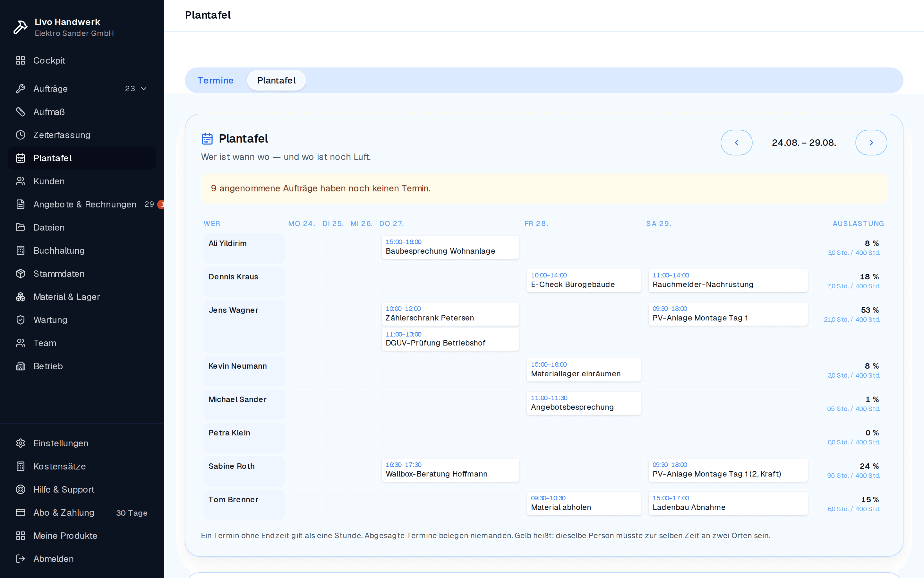Click the unscheduled Aufträge warning banner
924x578 pixels.
(x=544, y=188)
